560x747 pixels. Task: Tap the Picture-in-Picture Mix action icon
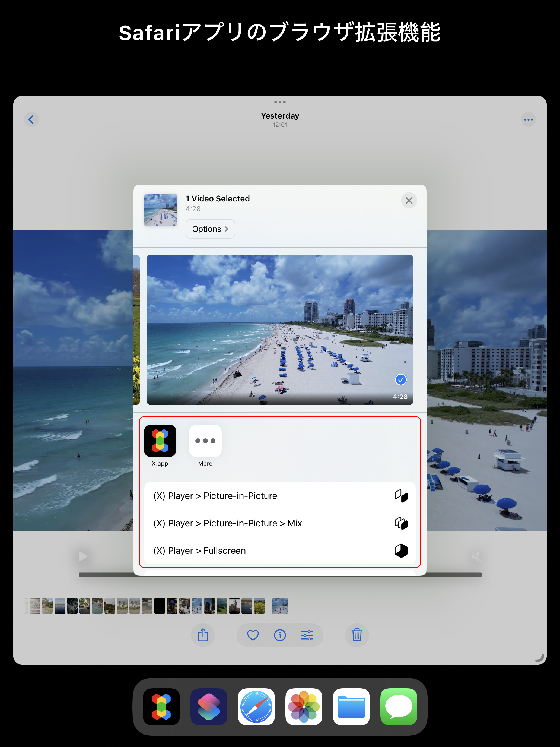[x=401, y=523]
